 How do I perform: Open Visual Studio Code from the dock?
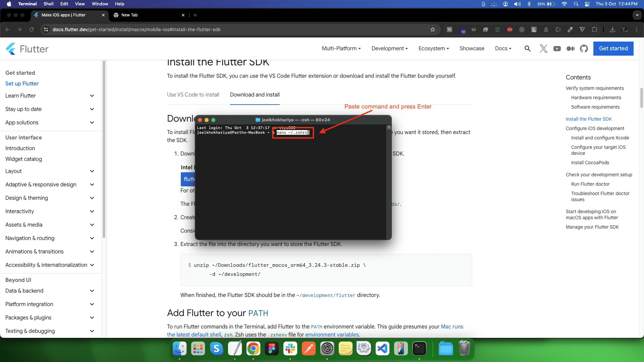pos(382,349)
